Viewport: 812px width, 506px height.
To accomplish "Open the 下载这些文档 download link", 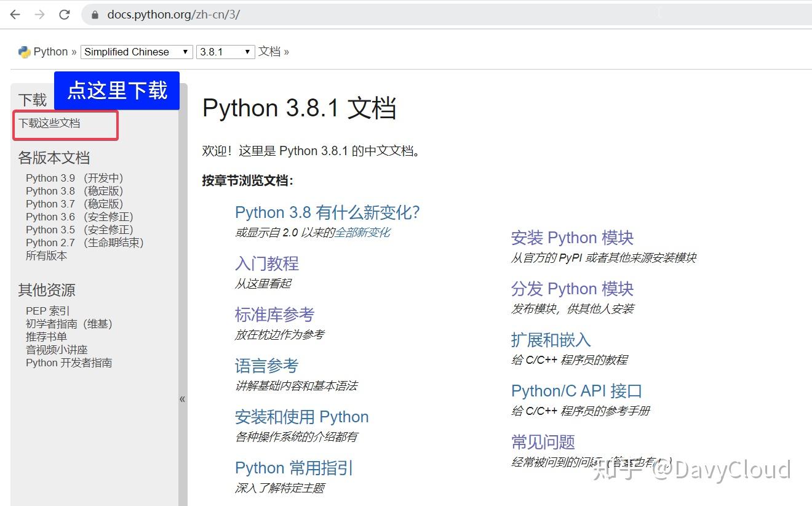I will [x=49, y=123].
